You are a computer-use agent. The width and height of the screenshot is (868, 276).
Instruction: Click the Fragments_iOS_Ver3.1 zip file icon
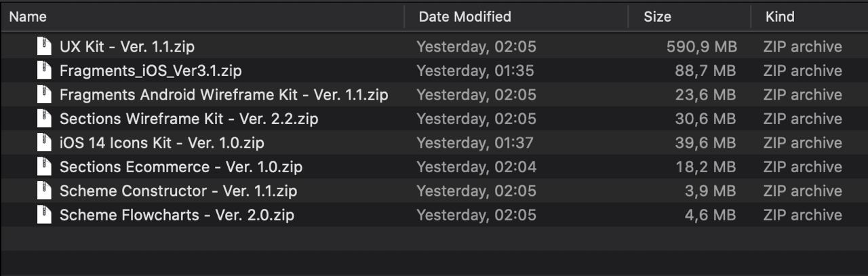[45, 71]
